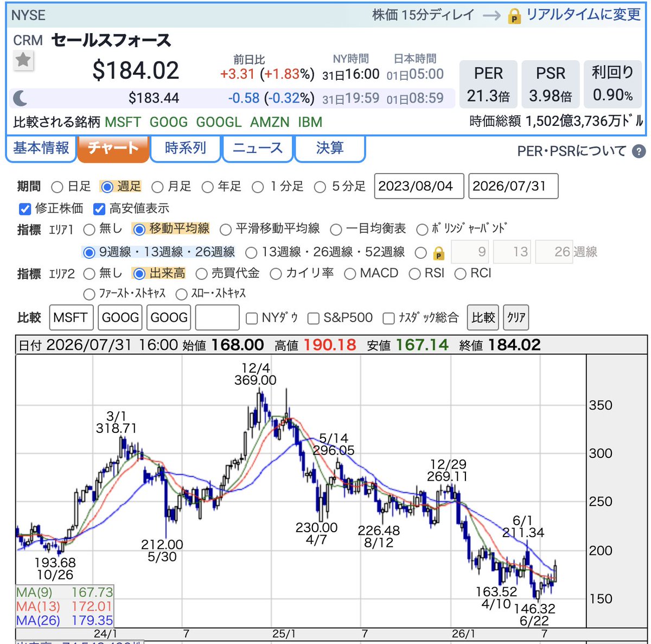
Task: Click the 利回り 0.90% box
Action: (x=612, y=84)
